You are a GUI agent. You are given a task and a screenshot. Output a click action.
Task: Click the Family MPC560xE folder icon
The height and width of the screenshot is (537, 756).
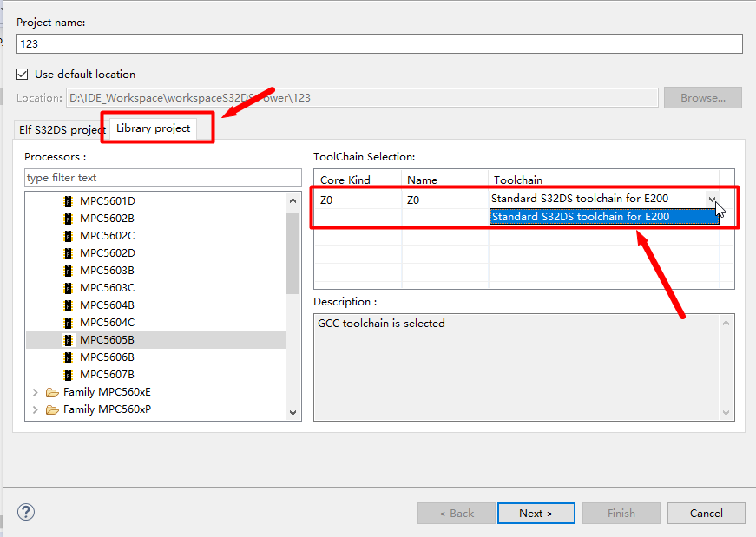52,392
